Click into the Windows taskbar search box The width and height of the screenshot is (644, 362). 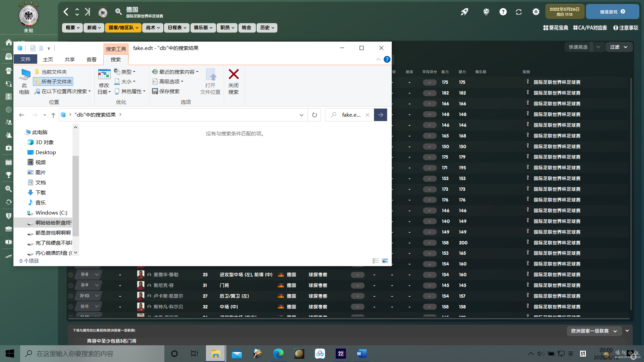(92, 354)
